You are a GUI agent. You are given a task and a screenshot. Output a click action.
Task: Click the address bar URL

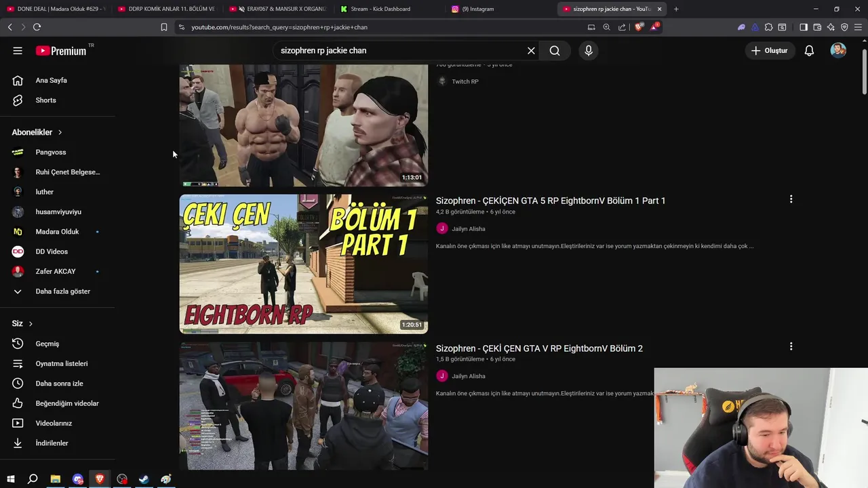click(279, 27)
